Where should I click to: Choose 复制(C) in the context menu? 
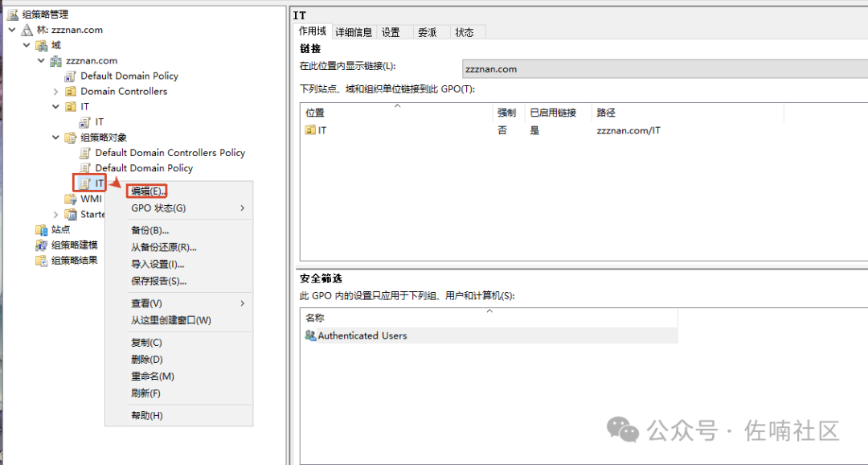pyautogui.click(x=147, y=343)
